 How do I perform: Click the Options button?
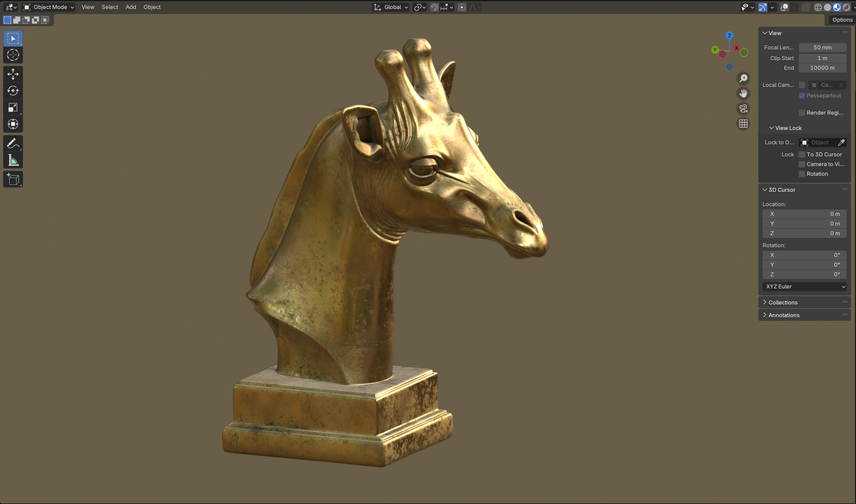pyautogui.click(x=842, y=20)
